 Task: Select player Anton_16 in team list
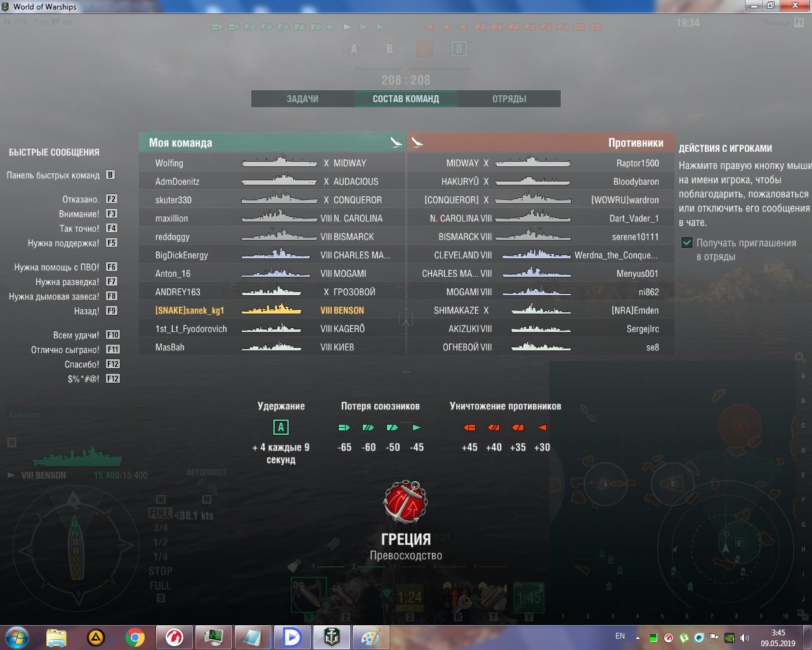click(173, 274)
